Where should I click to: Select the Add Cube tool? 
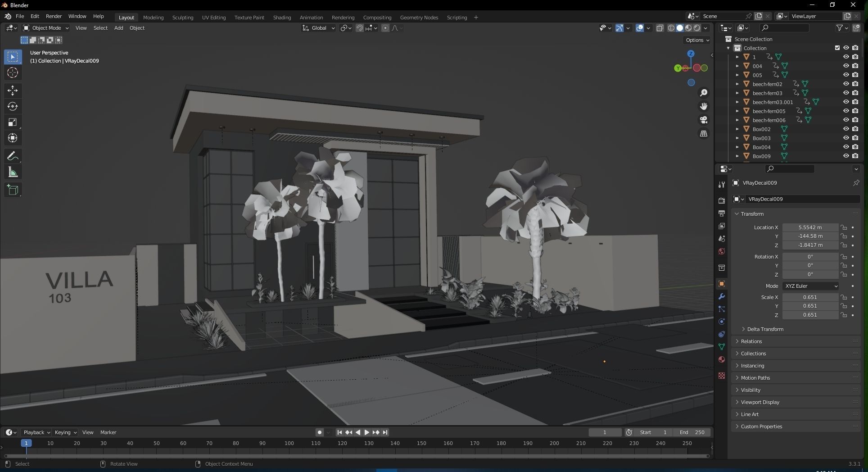point(13,190)
